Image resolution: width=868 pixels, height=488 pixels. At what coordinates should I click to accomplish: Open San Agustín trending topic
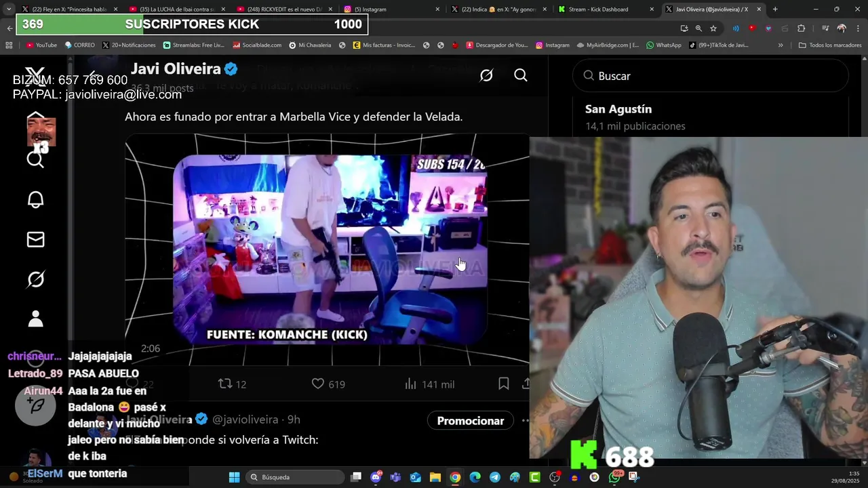(618, 109)
